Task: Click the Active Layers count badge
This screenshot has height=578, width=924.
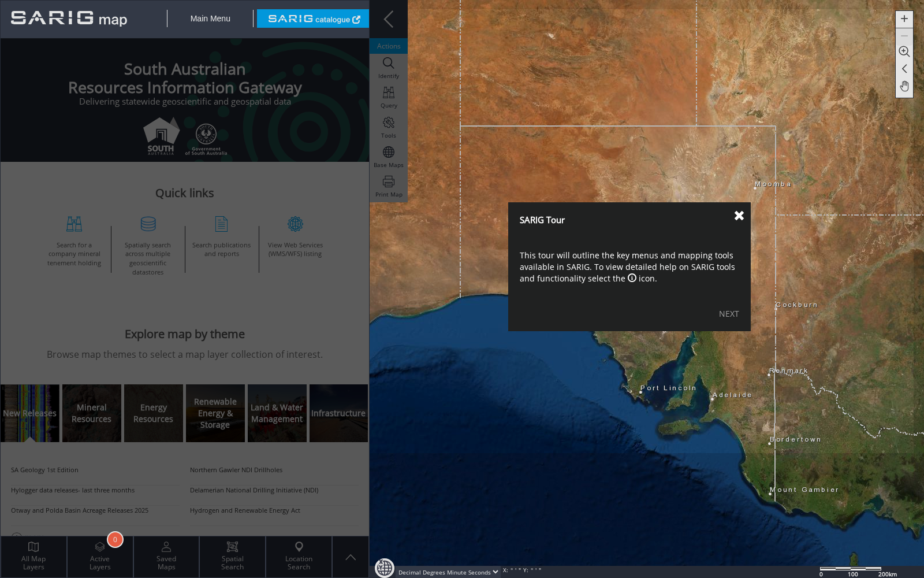Action: point(115,540)
